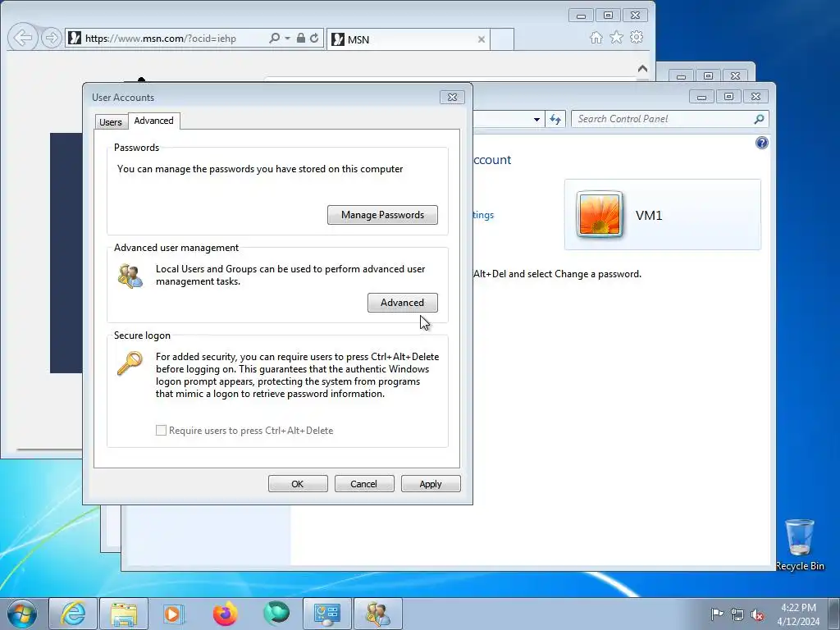The image size is (840, 630).
Task: Open IE Tools gear icon
Action: point(637,38)
